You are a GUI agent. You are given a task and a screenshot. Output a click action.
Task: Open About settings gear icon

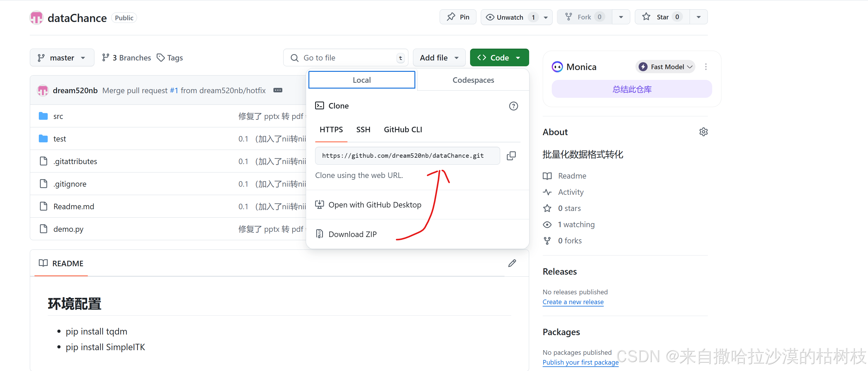tap(703, 132)
